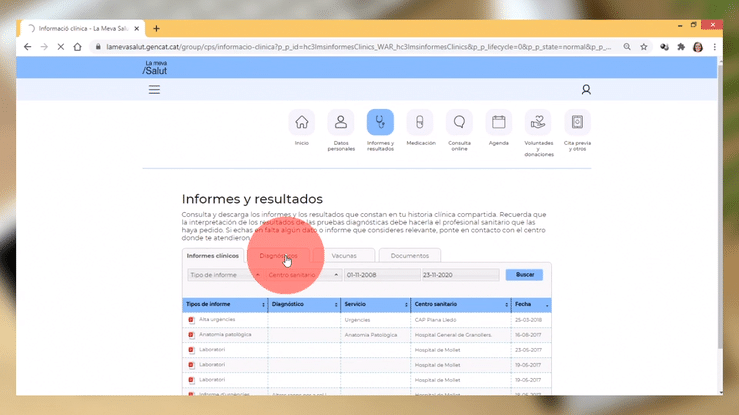The height and width of the screenshot is (415, 739).
Task: Click the Buscar button
Action: coord(524,275)
